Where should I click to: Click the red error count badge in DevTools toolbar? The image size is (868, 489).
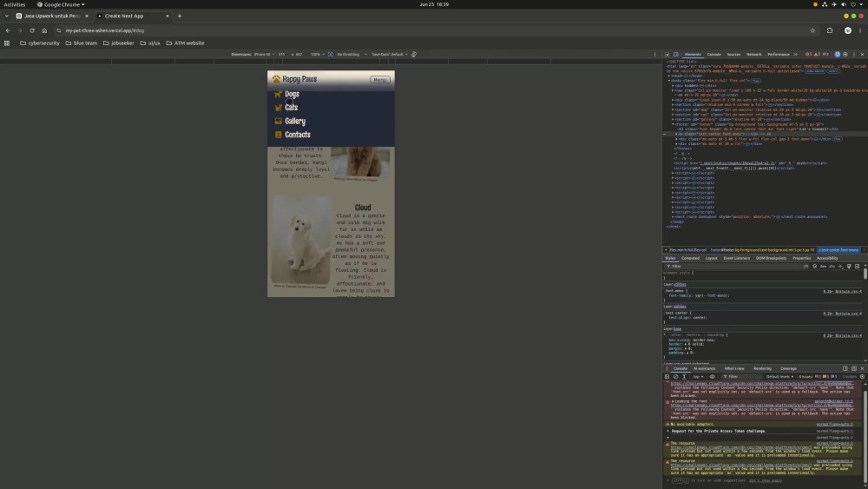(x=809, y=54)
